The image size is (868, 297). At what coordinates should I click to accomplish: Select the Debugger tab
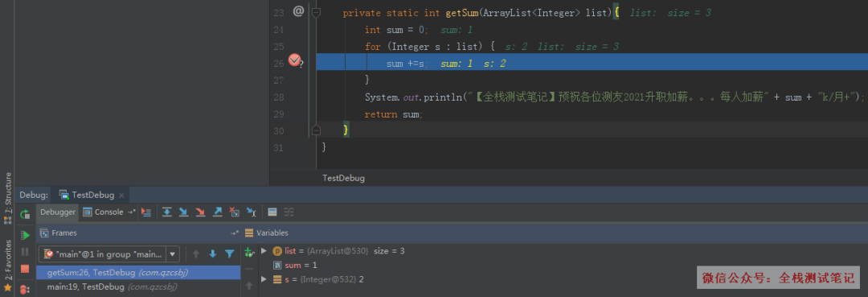[x=58, y=212]
